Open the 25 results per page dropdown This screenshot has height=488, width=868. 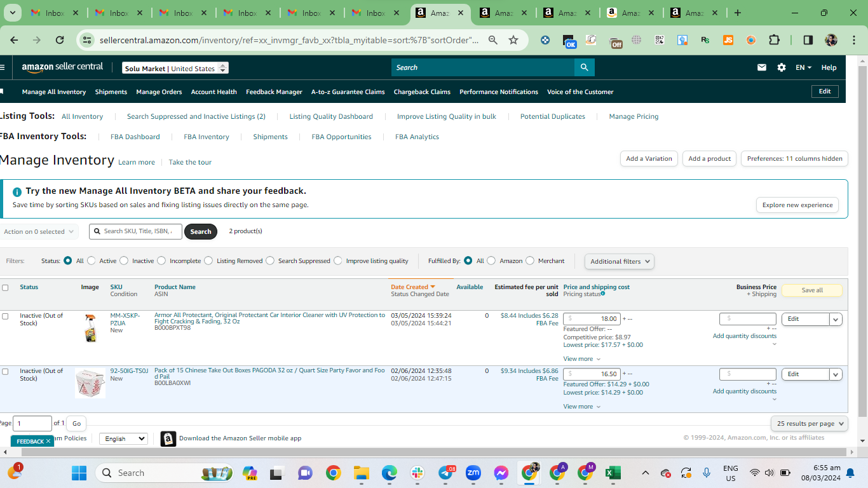click(810, 423)
